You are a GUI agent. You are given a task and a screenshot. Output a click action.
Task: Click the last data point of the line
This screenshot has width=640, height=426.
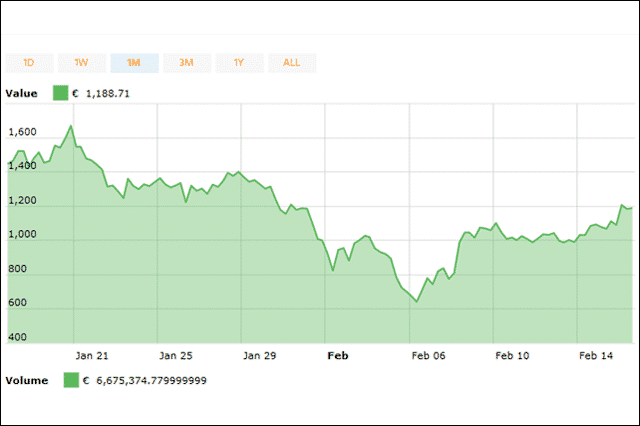pyautogui.click(x=632, y=208)
